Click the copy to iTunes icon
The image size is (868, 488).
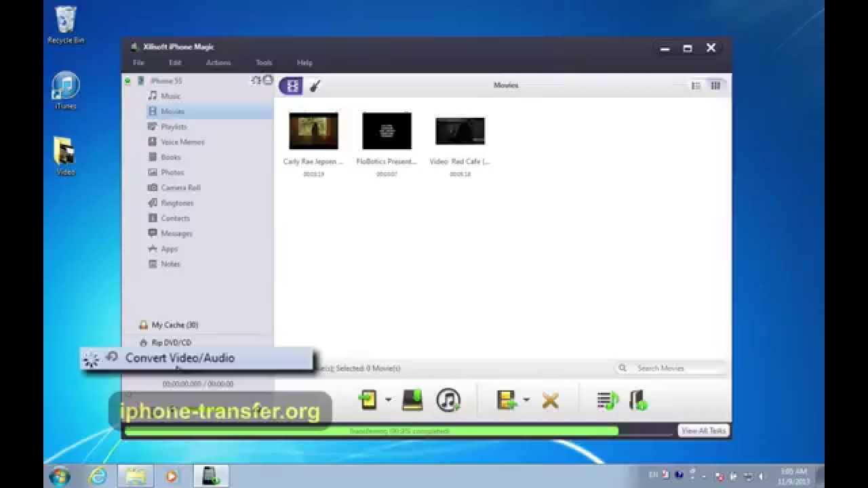click(x=448, y=400)
